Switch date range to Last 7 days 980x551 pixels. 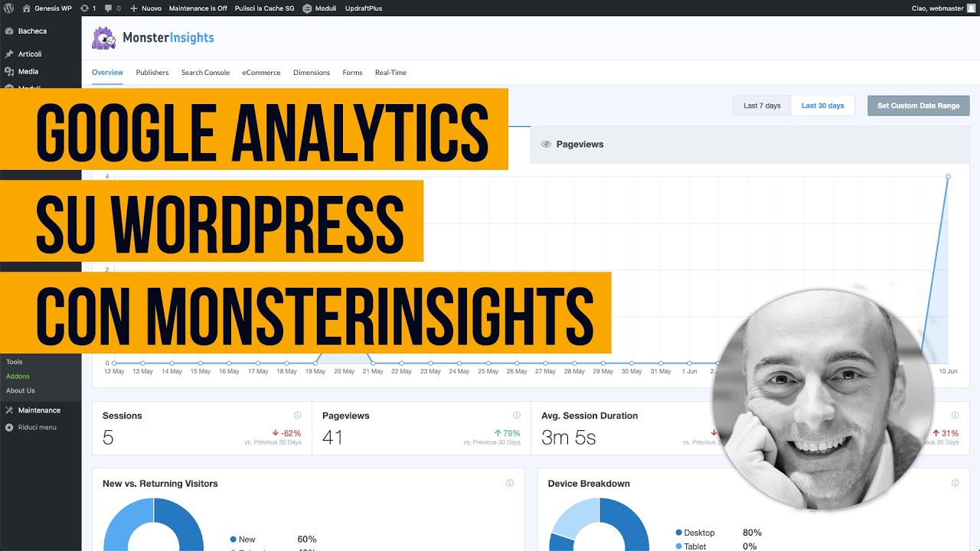click(x=762, y=106)
